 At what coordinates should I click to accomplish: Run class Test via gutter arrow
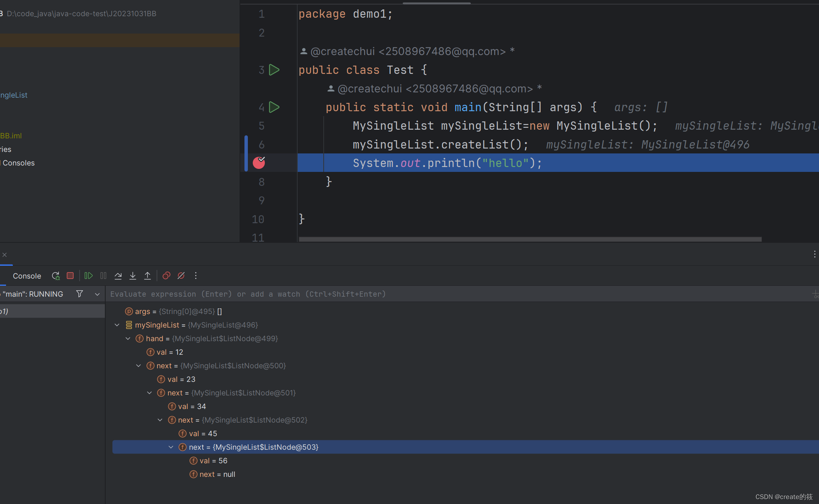274,70
